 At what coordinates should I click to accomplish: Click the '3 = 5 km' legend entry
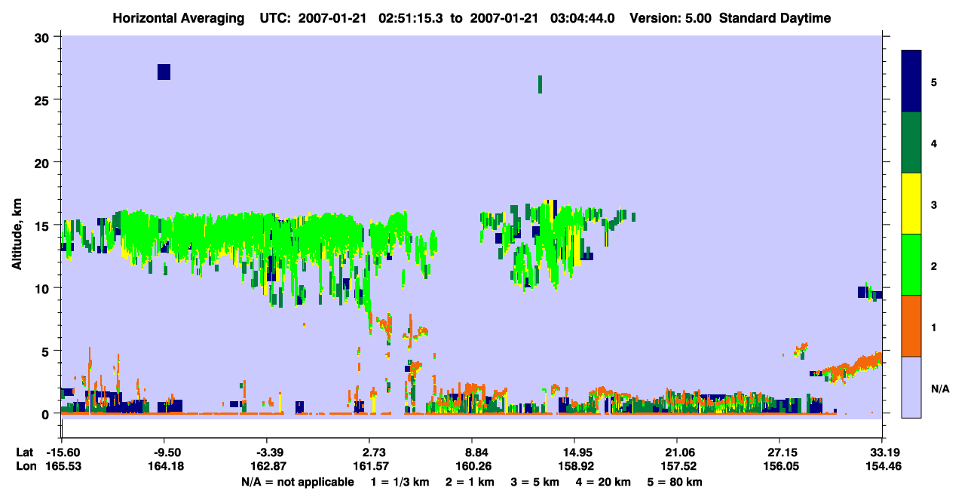534,482
